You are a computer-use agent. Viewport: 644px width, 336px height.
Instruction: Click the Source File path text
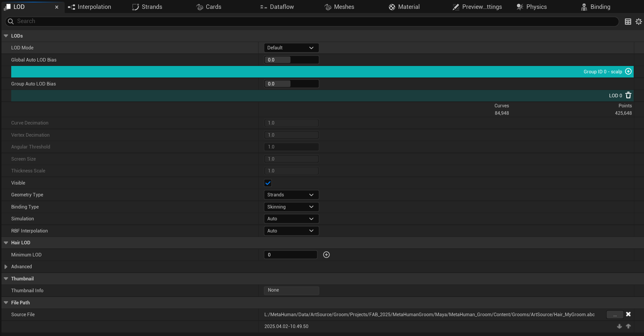[430, 314]
